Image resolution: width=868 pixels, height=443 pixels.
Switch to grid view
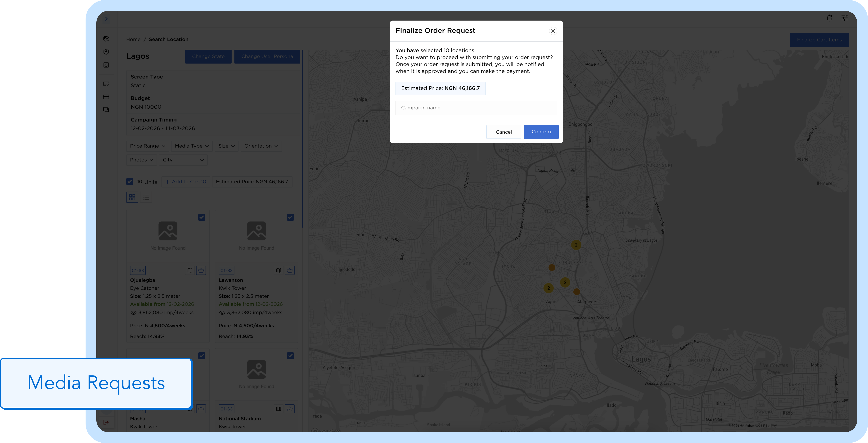(x=132, y=197)
